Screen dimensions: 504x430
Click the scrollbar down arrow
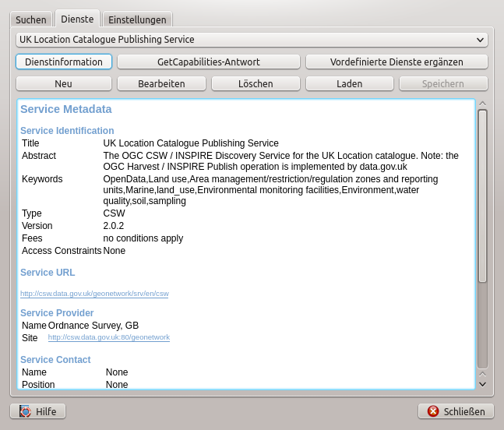pyautogui.click(x=482, y=383)
